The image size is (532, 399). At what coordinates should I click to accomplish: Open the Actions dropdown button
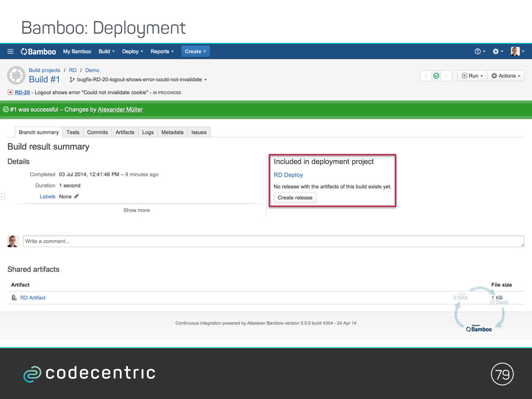[x=506, y=76]
